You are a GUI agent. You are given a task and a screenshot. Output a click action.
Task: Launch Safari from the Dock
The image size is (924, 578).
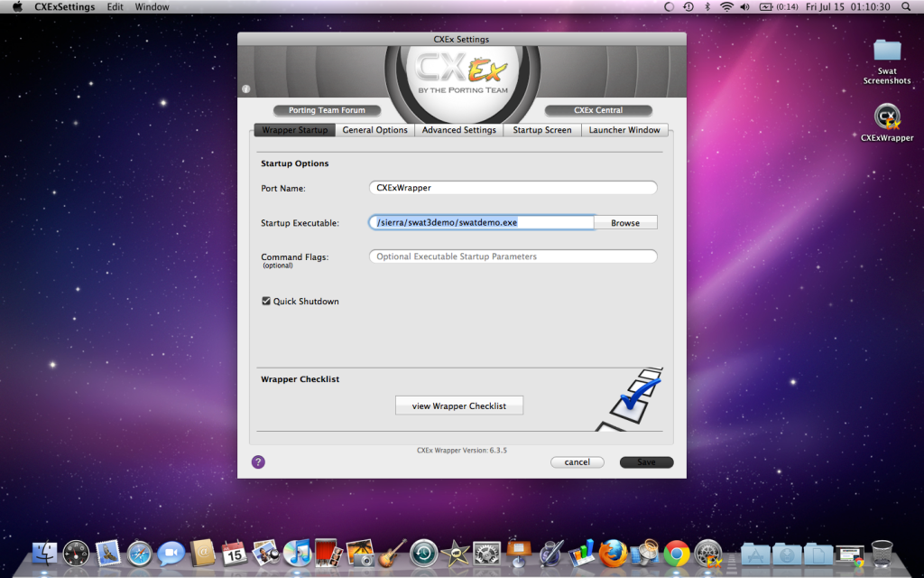[140, 554]
